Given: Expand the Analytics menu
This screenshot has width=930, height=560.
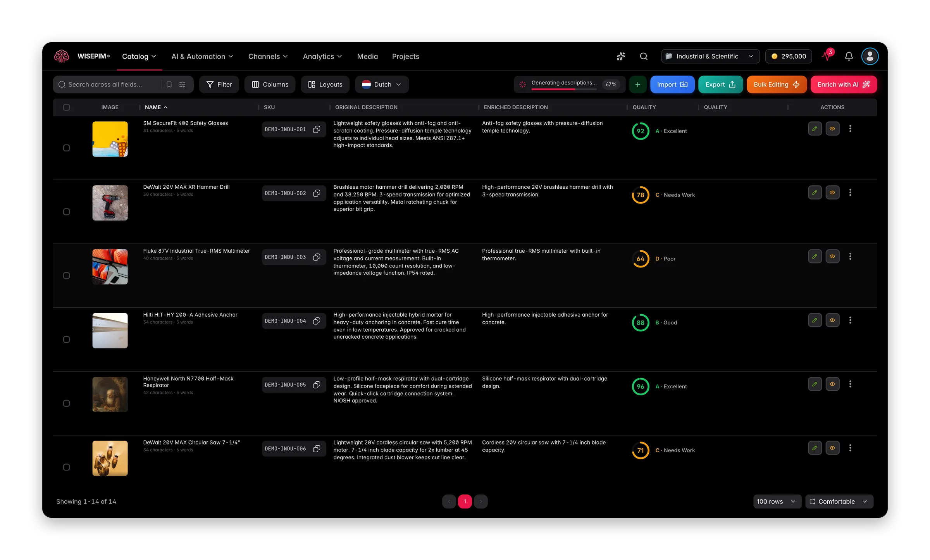Looking at the screenshot, I should pyautogui.click(x=322, y=57).
